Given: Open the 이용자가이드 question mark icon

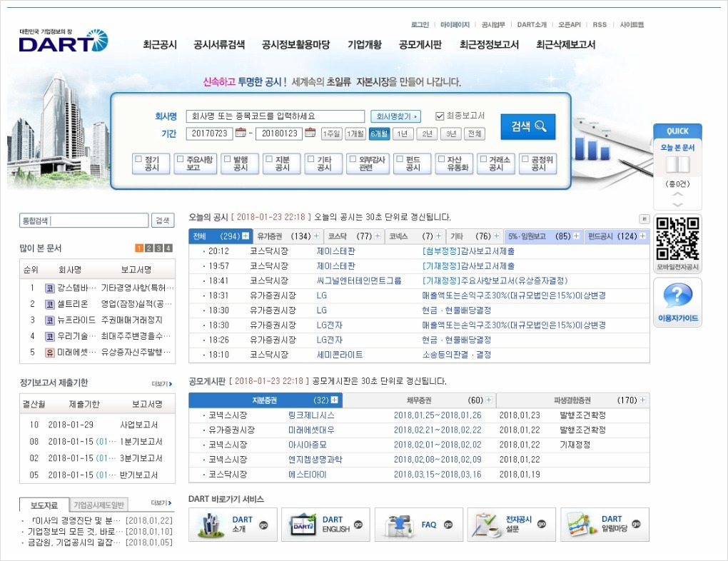Looking at the screenshot, I should click(x=677, y=295).
